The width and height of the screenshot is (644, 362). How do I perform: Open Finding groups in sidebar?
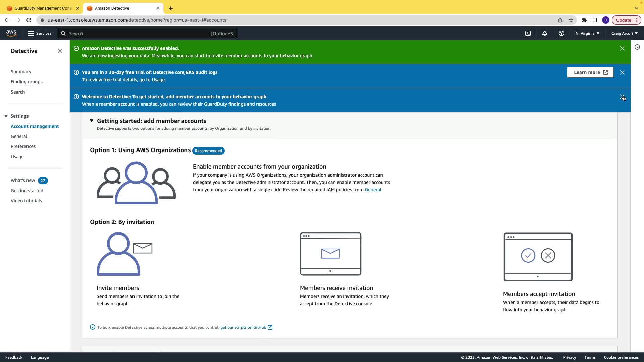[x=26, y=82]
